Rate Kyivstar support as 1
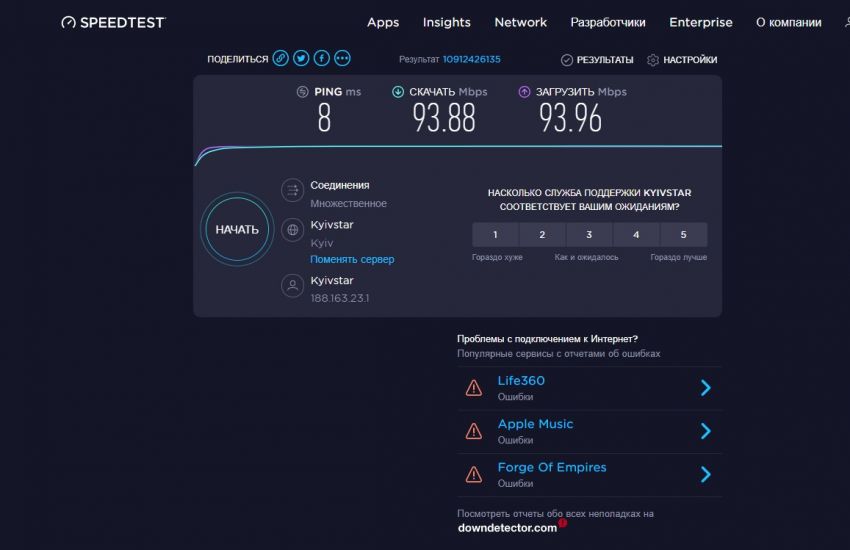Image resolution: width=850 pixels, height=550 pixels. click(x=495, y=235)
